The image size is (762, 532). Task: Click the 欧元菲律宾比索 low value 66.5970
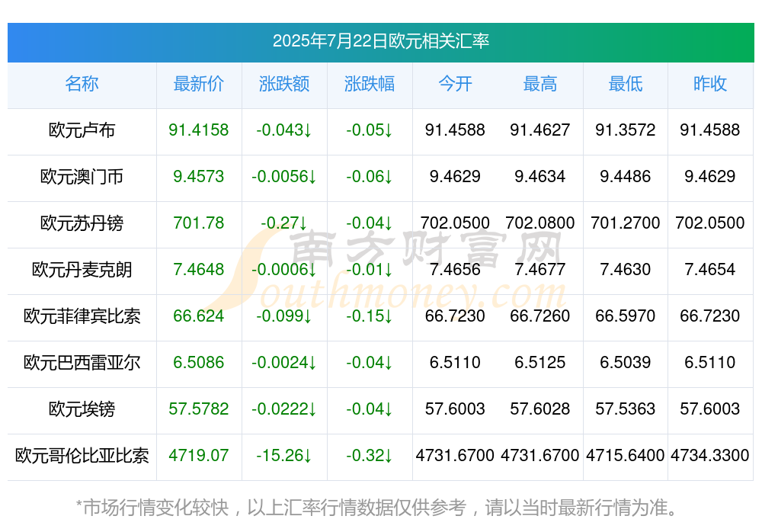[626, 316]
